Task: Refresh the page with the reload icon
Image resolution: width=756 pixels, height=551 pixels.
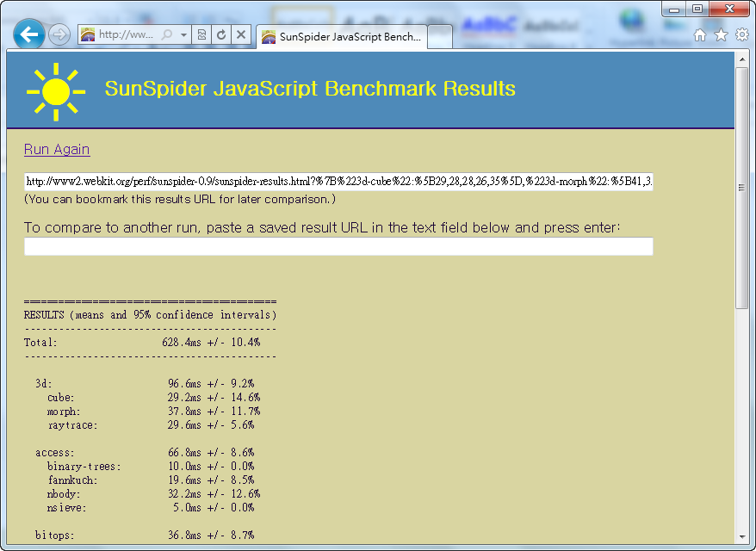Action: point(221,34)
